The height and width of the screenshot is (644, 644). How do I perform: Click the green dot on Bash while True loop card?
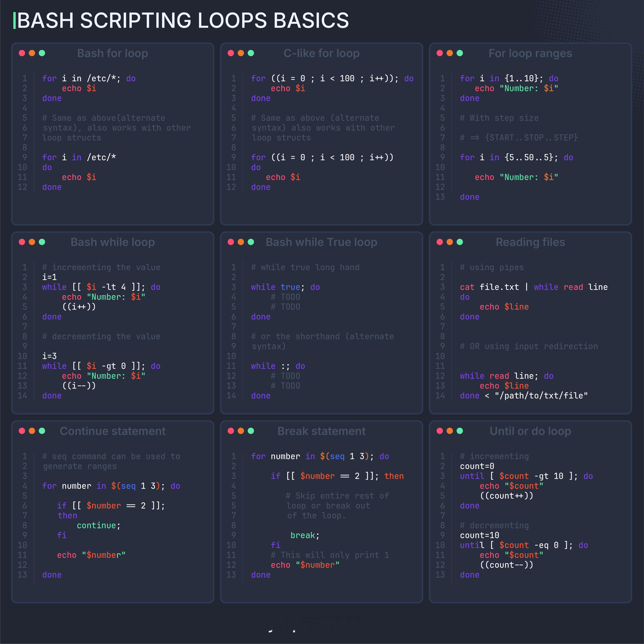pyautogui.click(x=251, y=242)
